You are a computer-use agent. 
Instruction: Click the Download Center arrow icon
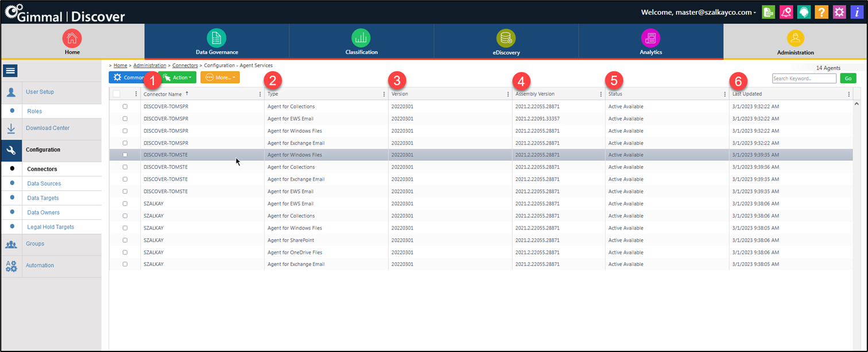click(11, 128)
